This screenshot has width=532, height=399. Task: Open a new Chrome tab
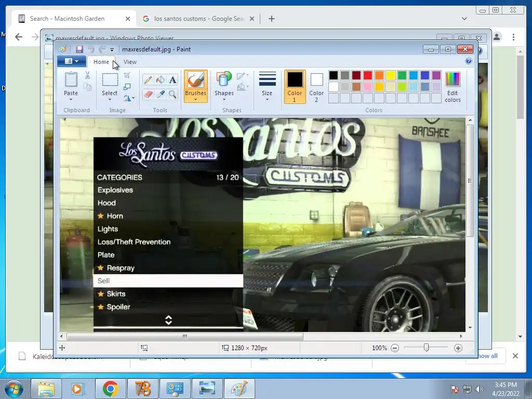click(x=271, y=19)
